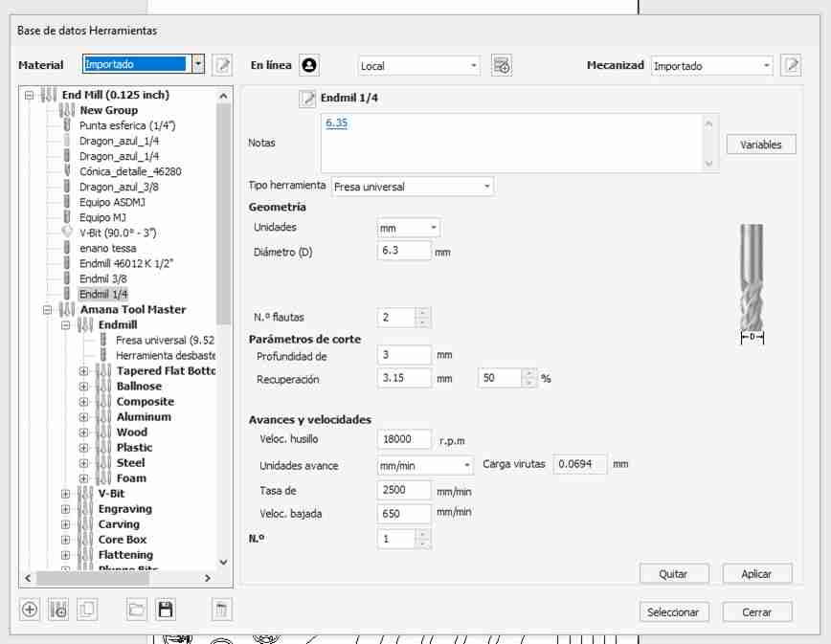Click the Veloc. husillo 18000 field

point(404,439)
